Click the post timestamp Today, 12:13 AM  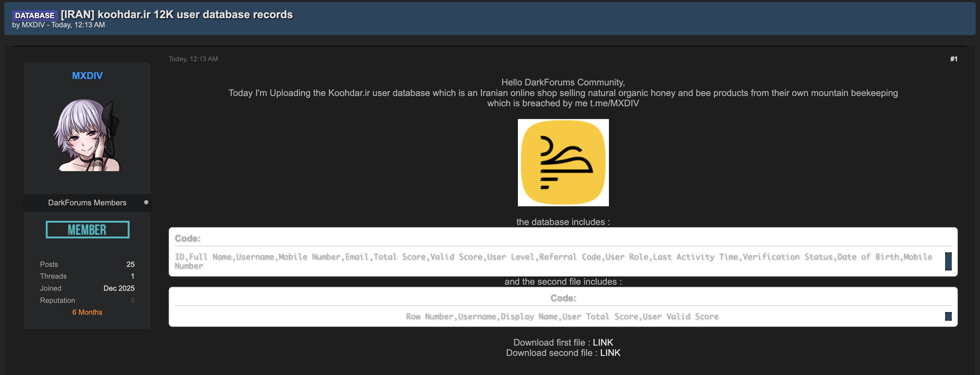[193, 59]
